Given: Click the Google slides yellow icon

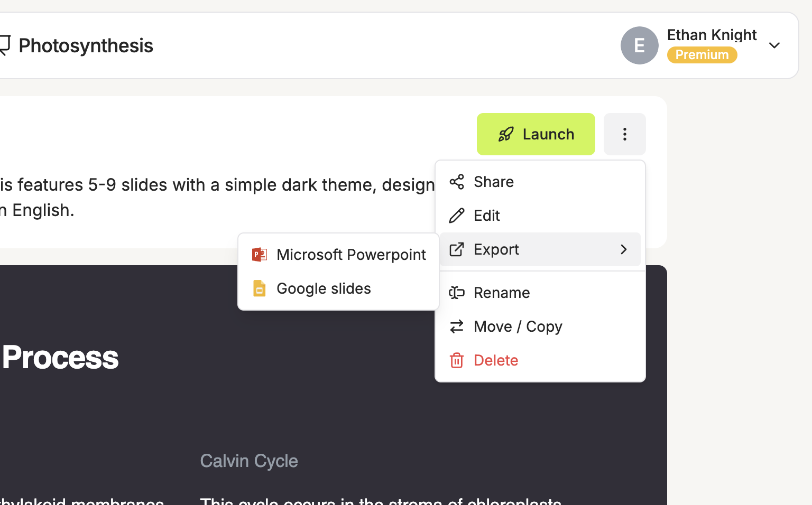Looking at the screenshot, I should pos(260,288).
